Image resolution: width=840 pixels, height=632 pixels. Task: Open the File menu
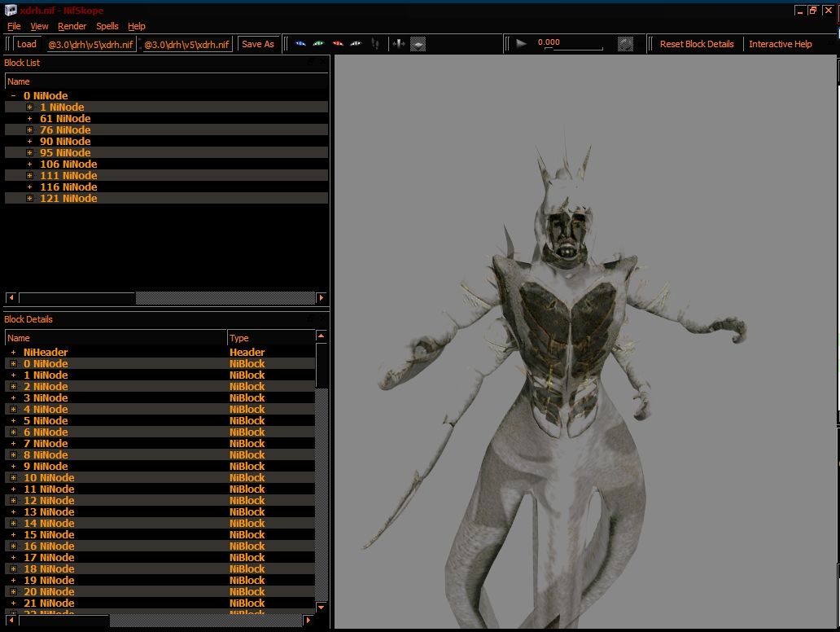14,26
